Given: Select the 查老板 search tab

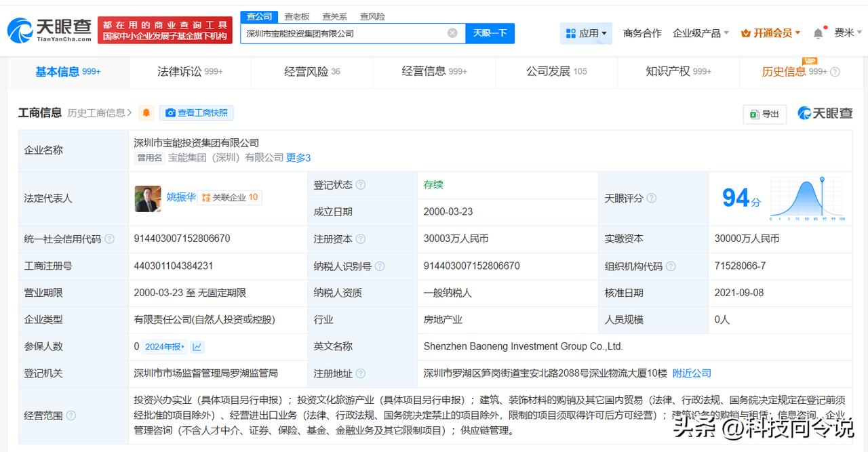Looking at the screenshot, I should click(x=297, y=16).
